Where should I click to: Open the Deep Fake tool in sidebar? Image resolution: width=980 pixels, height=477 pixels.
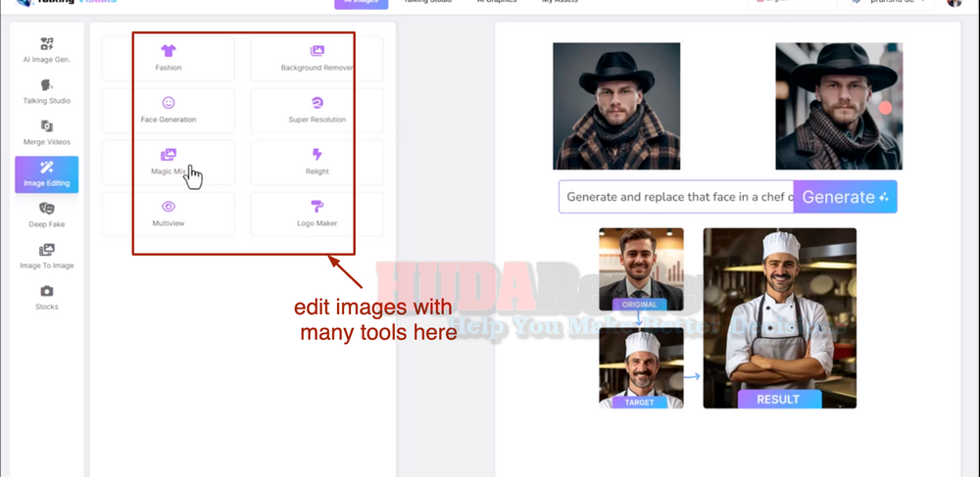(x=47, y=215)
